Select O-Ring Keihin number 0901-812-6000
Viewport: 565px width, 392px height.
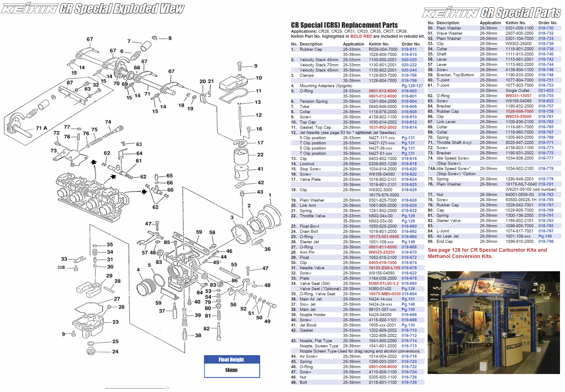coord(382,91)
